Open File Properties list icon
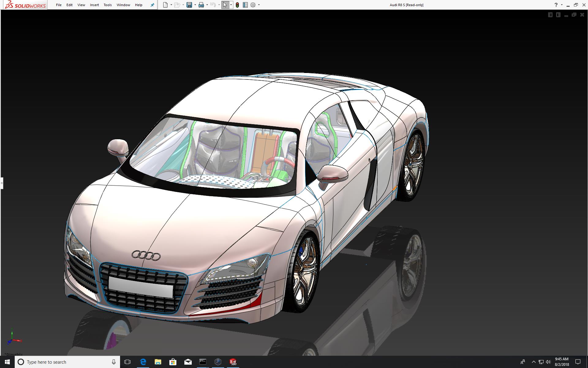This screenshot has height=368, width=588. click(x=245, y=5)
